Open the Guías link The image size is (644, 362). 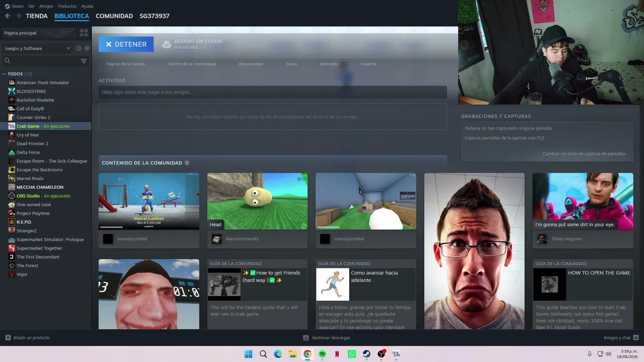point(291,64)
